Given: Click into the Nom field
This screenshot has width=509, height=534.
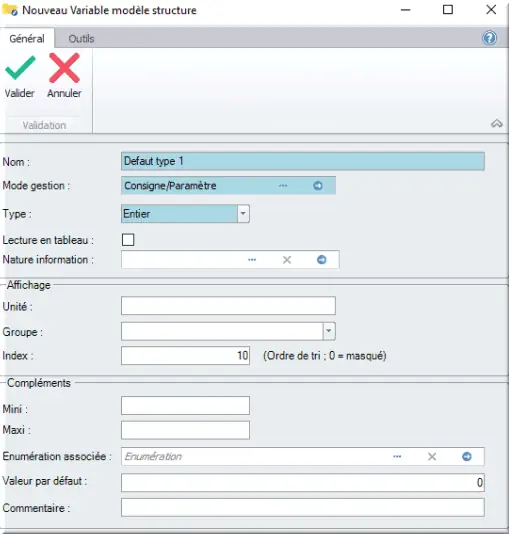Looking at the screenshot, I should [303, 161].
